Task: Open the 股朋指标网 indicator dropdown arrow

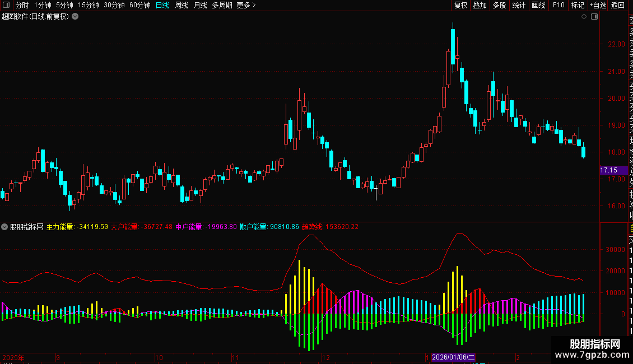Action: click(x=4, y=227)
